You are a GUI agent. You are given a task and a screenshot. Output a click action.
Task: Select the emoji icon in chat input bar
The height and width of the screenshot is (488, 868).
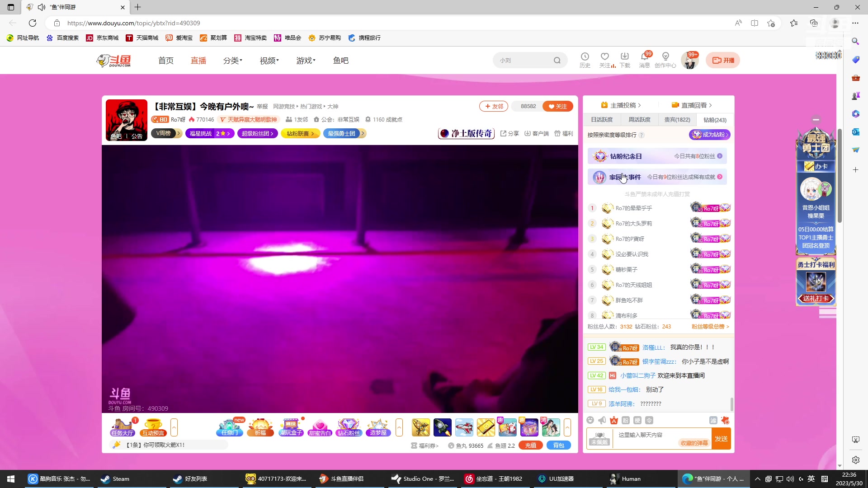[590, 420]
